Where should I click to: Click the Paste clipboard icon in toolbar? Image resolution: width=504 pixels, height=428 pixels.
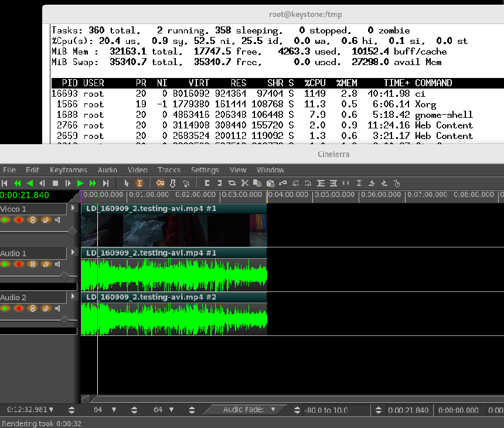click(270, 184)
